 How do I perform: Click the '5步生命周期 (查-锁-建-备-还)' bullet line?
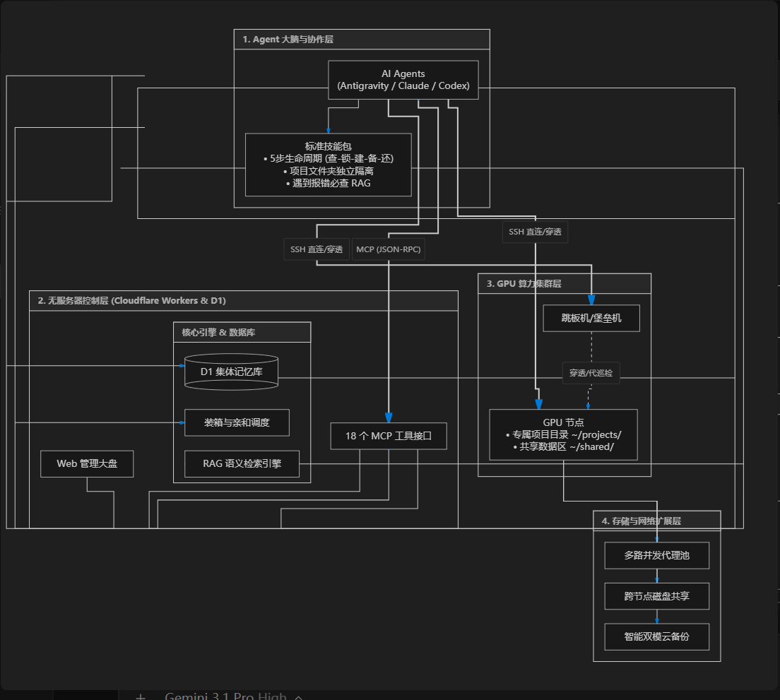[x=329, y=159]
